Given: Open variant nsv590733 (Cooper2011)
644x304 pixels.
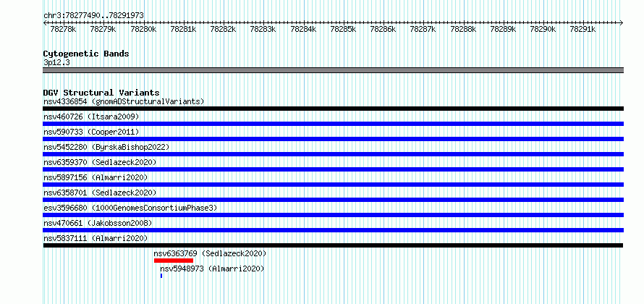Looking at the screenshot, I should pos(92,132).
